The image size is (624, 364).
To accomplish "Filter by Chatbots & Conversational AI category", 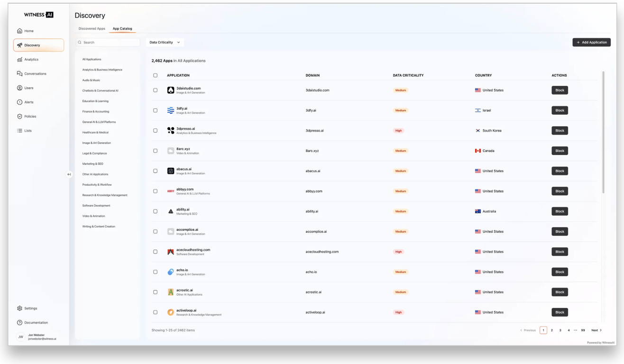I will pyautogui.click(x=101, y=91).
